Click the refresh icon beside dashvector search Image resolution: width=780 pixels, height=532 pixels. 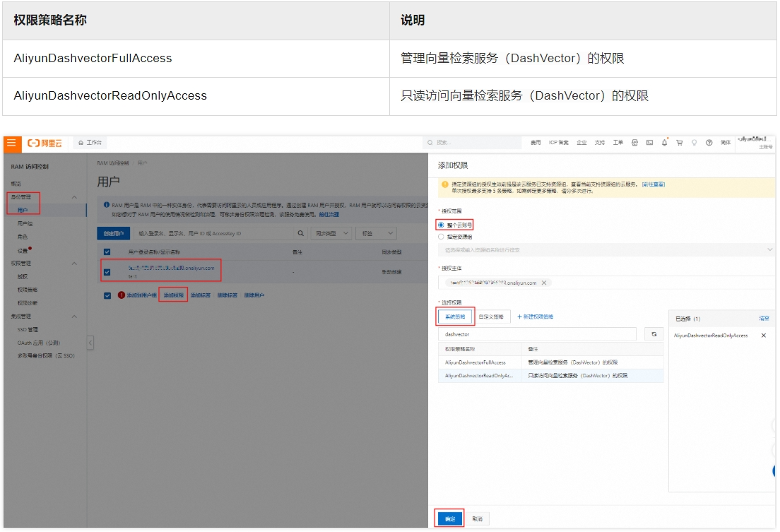tap(654, 334)
